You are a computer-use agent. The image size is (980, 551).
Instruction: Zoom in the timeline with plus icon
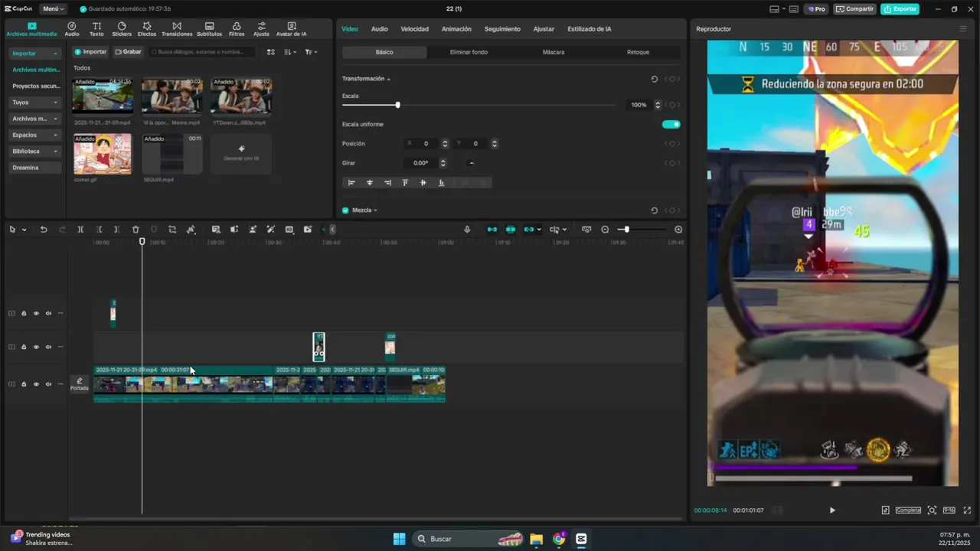(x=678, y=230)
